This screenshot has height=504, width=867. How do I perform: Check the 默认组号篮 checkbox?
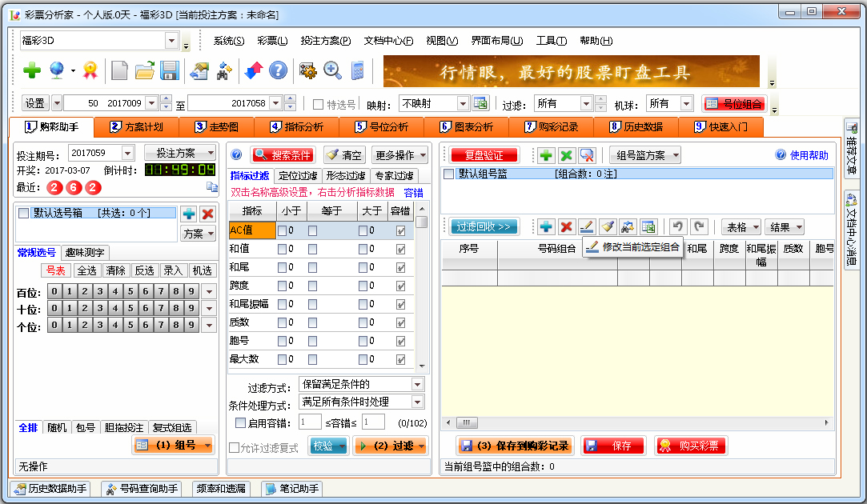(x=449, y=174)
